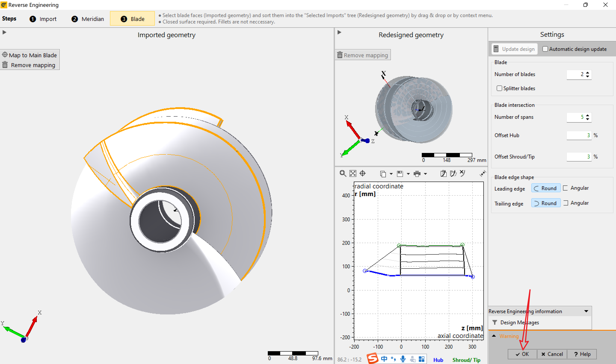Click the fit view icon
This screenshot has width=616, height=364.
pos(353,174)
